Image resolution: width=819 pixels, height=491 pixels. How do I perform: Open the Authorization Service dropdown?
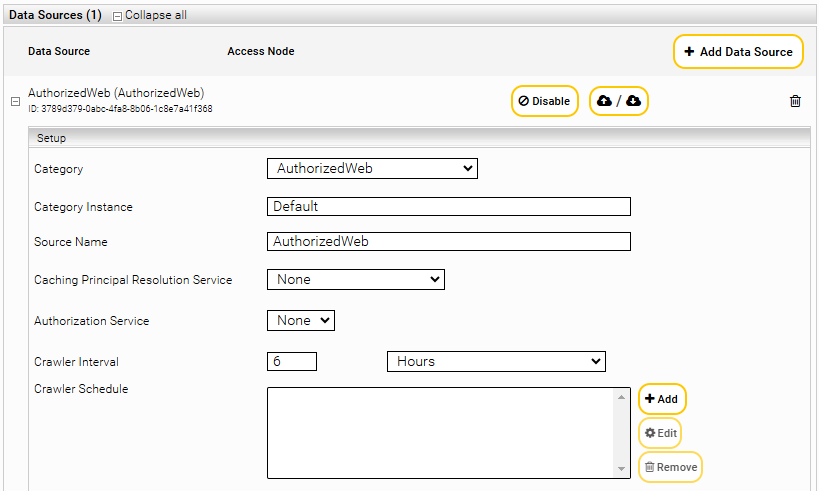[x=301, y=320]
